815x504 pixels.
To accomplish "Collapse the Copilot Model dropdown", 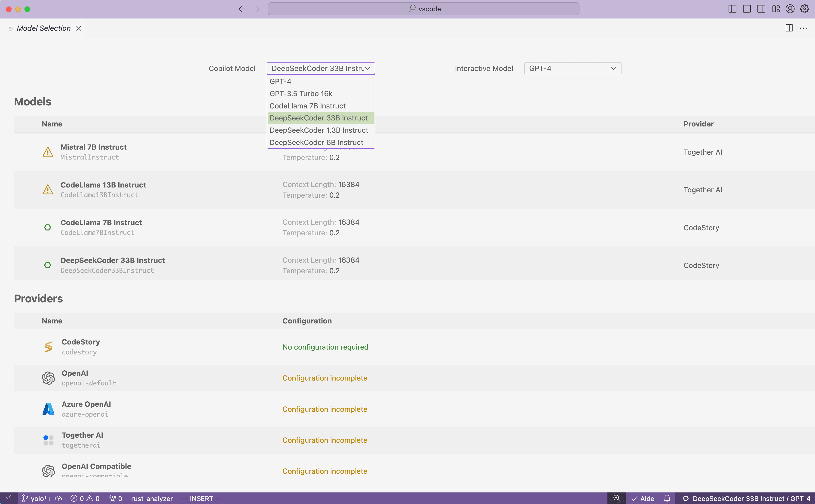I will 321,68.
